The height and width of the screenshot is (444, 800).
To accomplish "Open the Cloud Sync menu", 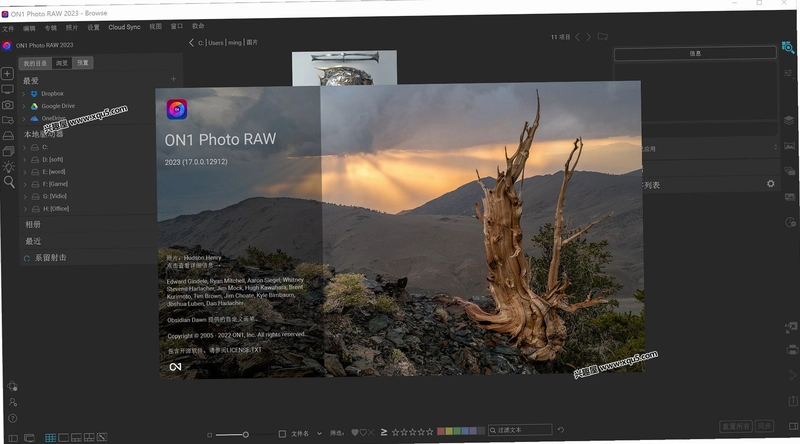I will tap(124, 27).
